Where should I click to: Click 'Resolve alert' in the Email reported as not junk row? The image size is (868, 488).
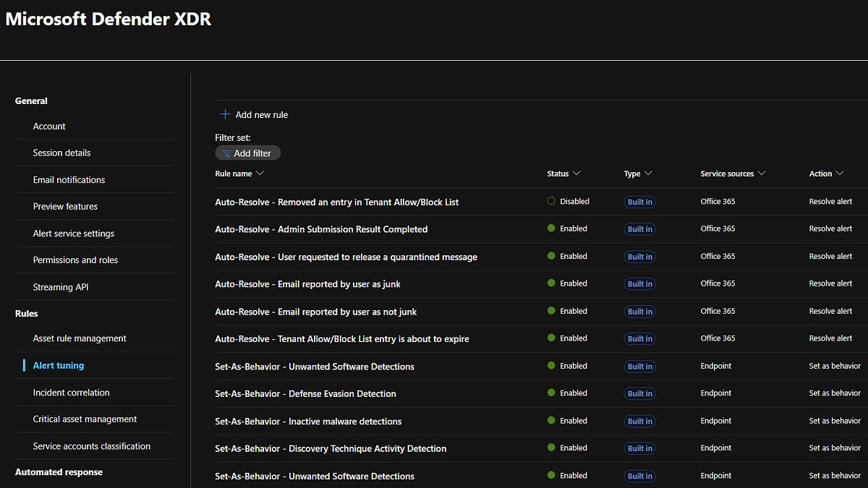[830, 311]
